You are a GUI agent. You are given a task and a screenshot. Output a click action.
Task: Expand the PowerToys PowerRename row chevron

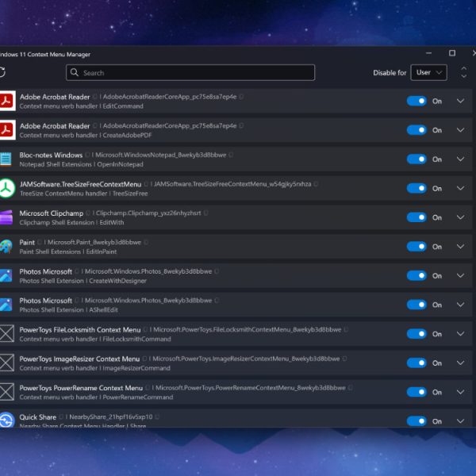tap(460, 392)
